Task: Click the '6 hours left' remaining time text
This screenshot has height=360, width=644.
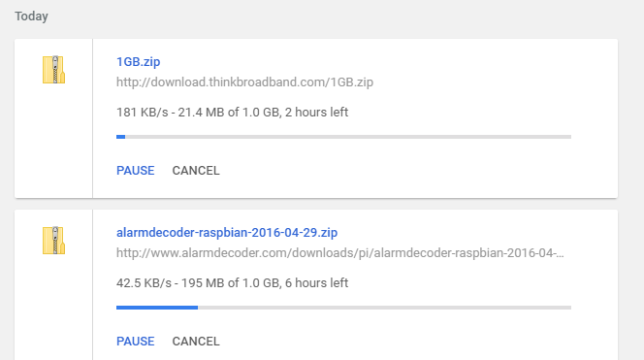Action: [x=316, y=282]
